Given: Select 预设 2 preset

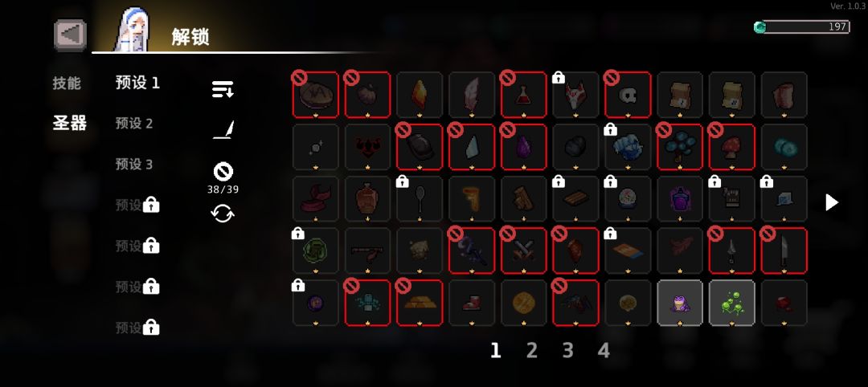Looking at the screenshot, I should click(x=134, y=124).
